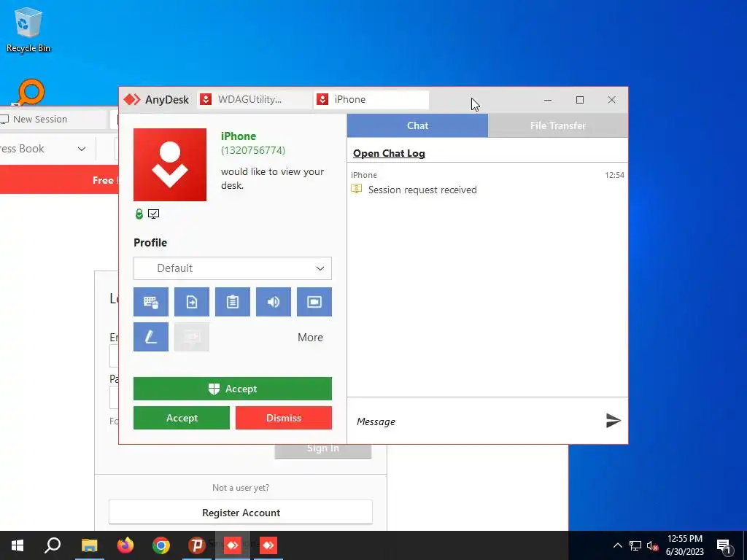This screenshot has width=747, height=560.
Task: Minimize the AnyDesk request window
Action: pos(548,99)
